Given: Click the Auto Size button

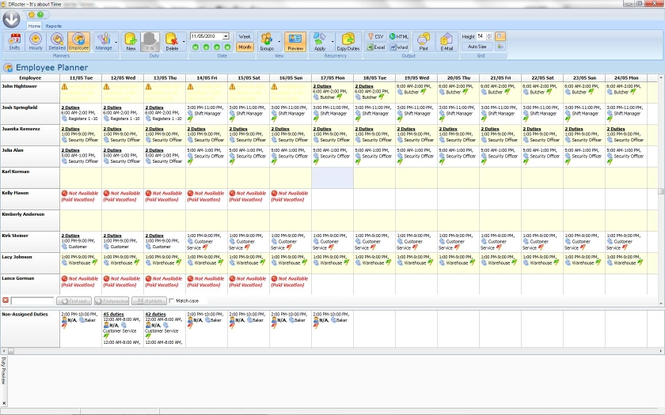Looking at the screenshot, I should click(x=477, y=47).
